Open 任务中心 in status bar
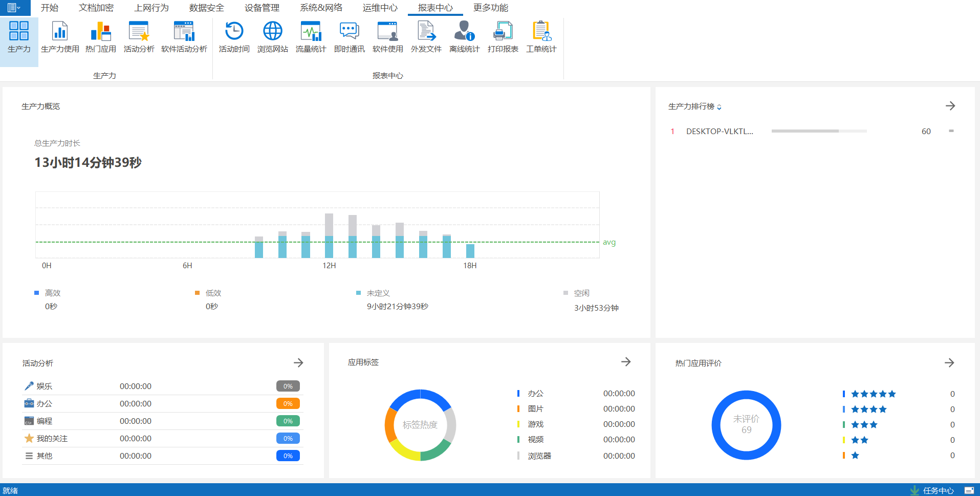The height and width of the screenshot is (496, 980). click(x=938, y=490)
